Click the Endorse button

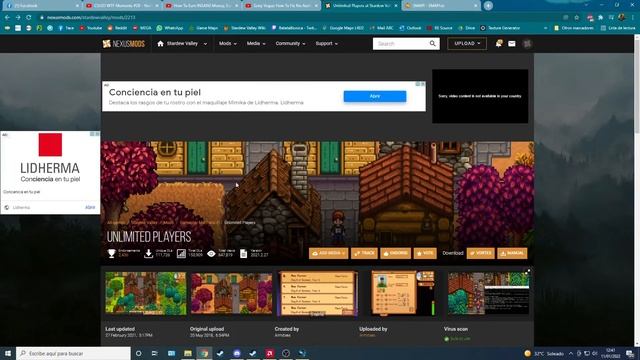pyautogui.click(x=396, y=253)
